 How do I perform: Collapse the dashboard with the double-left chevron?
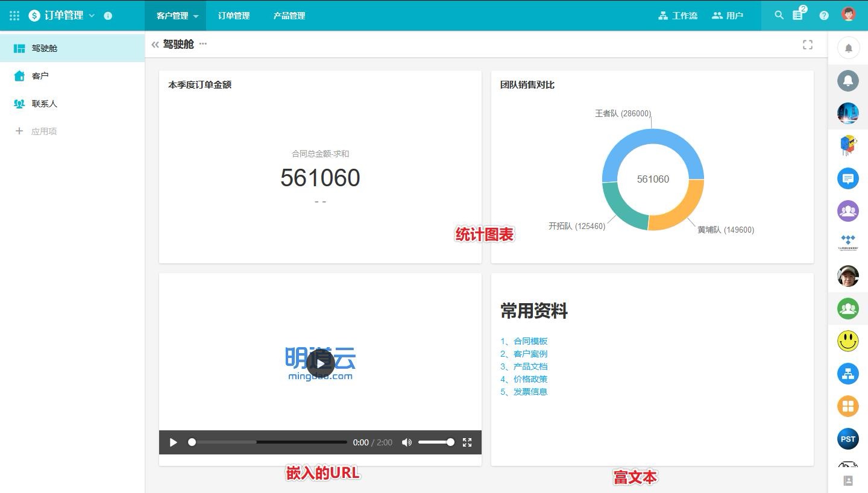pos(154,44)
